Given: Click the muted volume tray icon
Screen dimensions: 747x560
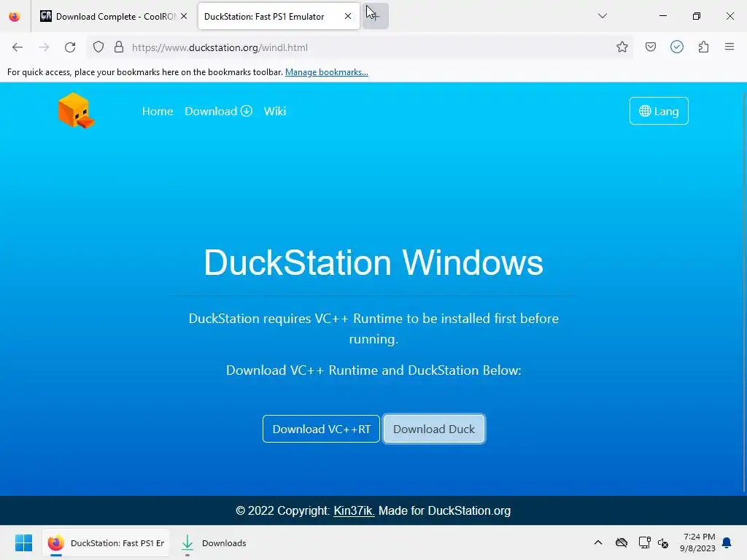Looking at the screenshot, I should [662, 542].
